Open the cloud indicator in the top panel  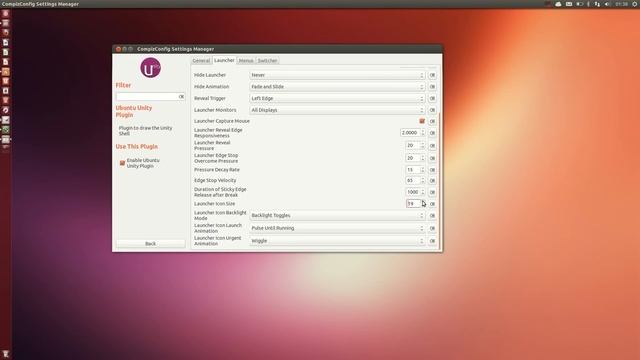coord(558,4)
